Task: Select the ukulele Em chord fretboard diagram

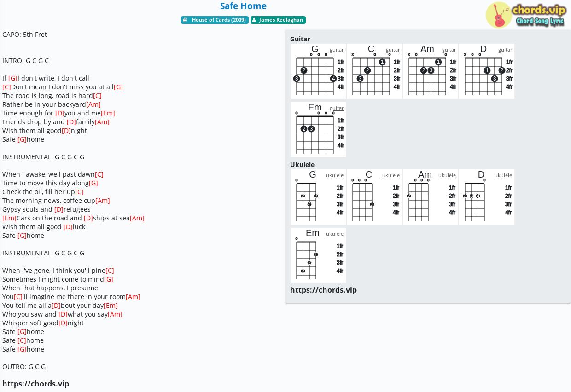Action: 318,255
